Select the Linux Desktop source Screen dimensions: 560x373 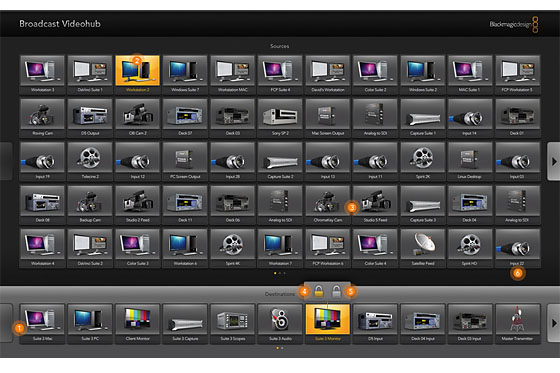[470, 161]
